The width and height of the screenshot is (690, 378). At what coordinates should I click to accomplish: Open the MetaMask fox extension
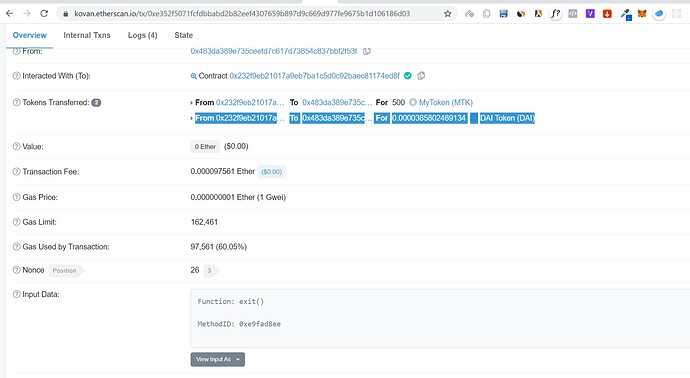click(642, 14)
